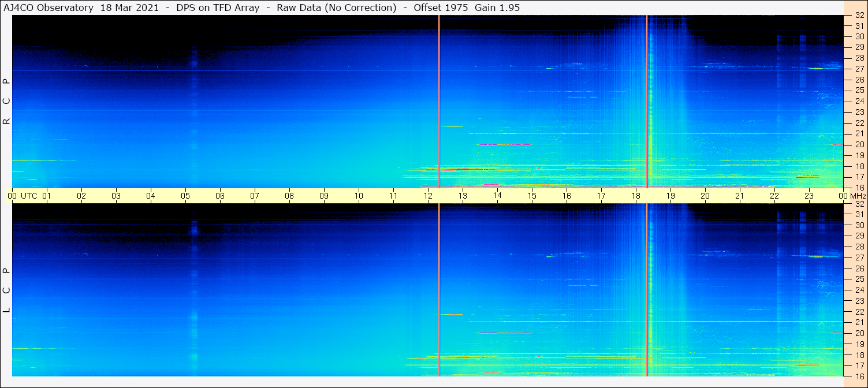Click the 32 MHz label of LCP panel

tap(859, 204)
